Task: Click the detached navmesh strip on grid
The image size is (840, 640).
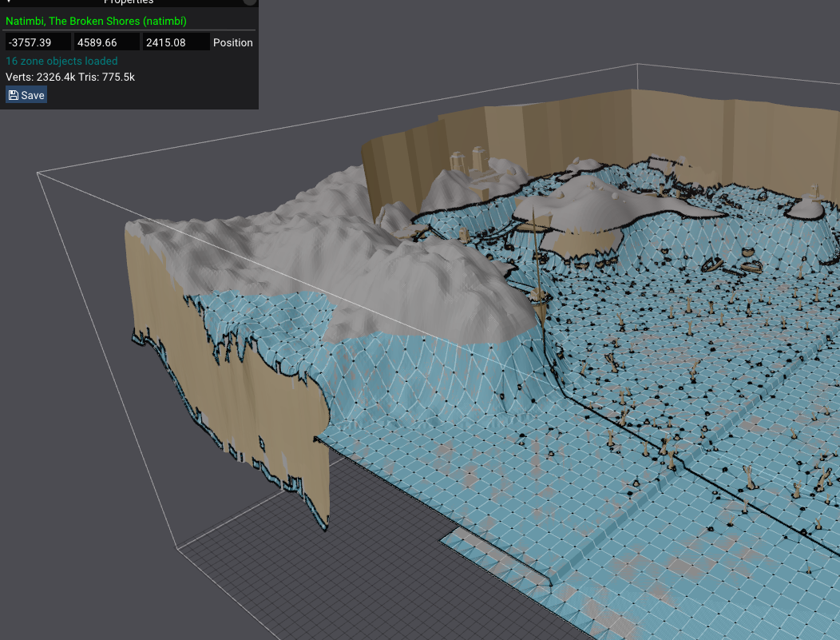Action: [495, 551]
